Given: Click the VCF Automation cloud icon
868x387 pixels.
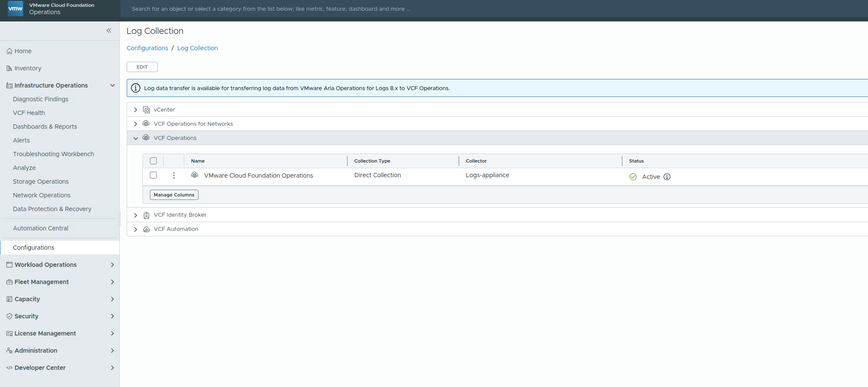Looking at the screenshot, I should point(146,230).
